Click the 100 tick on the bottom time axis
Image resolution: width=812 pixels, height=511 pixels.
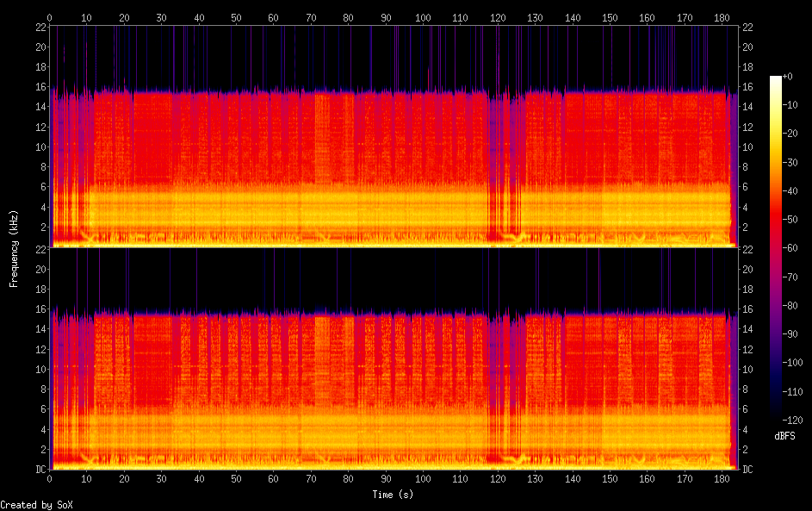click(x=423, y=478)
